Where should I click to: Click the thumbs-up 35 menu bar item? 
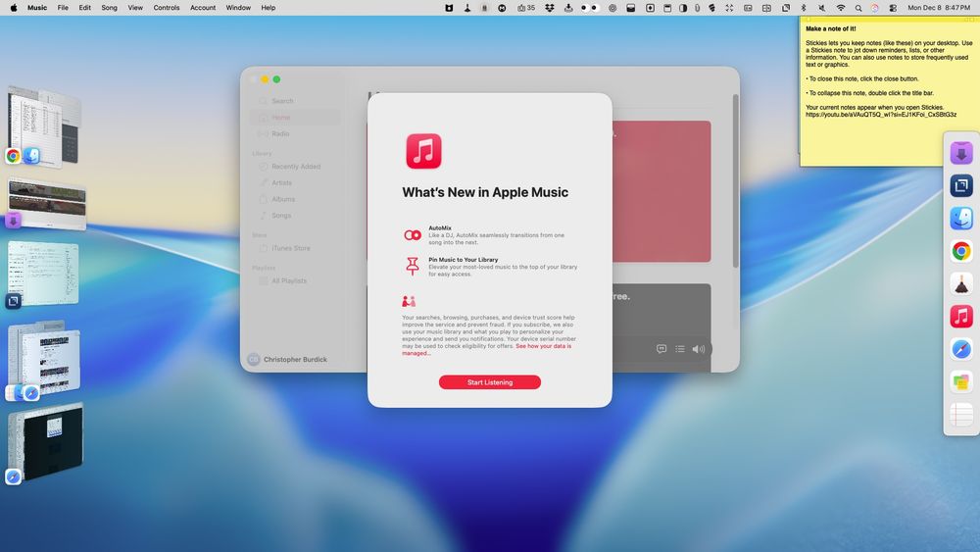[x=526, y=8]
